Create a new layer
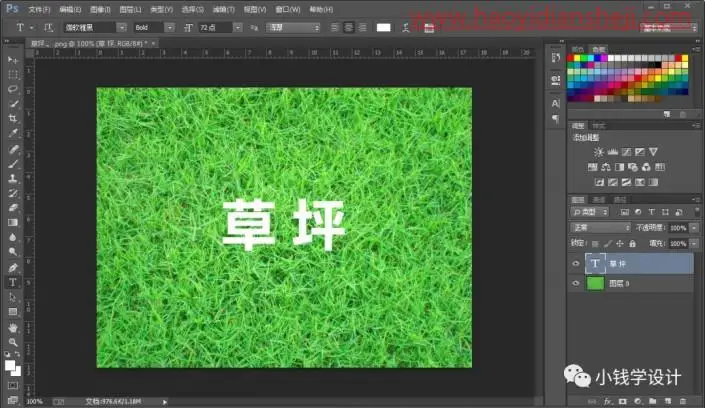The height and width of the screenshot is (408, 705). [668, 401]
